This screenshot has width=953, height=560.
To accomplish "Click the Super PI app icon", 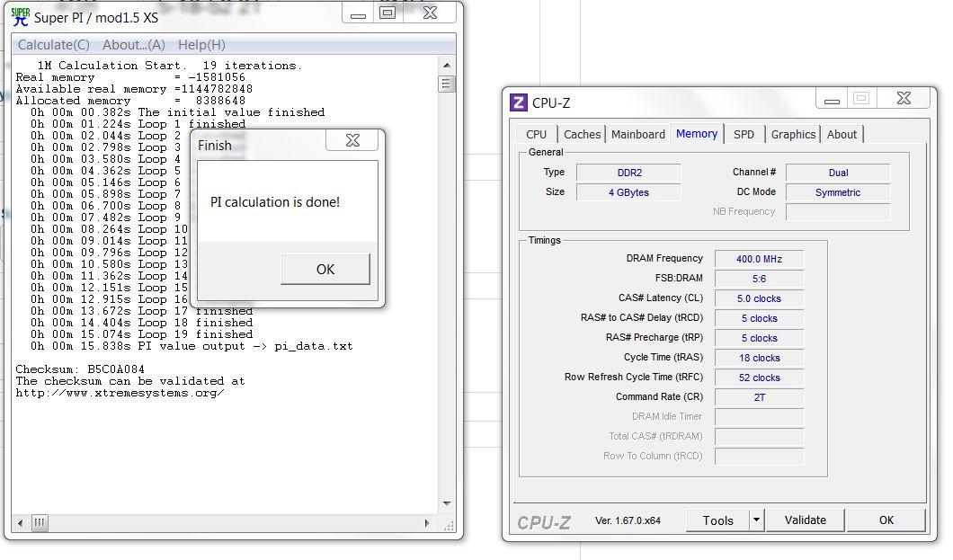I will tap(20, 17).
